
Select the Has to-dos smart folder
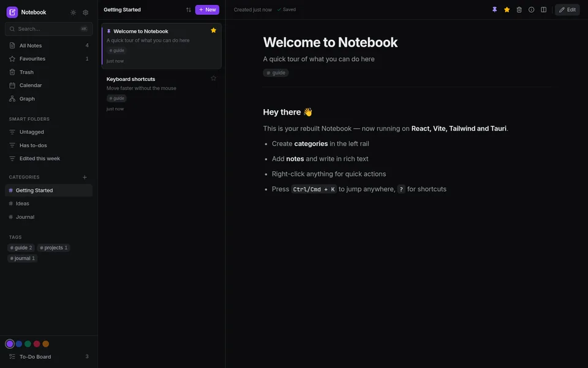(49, 145)
